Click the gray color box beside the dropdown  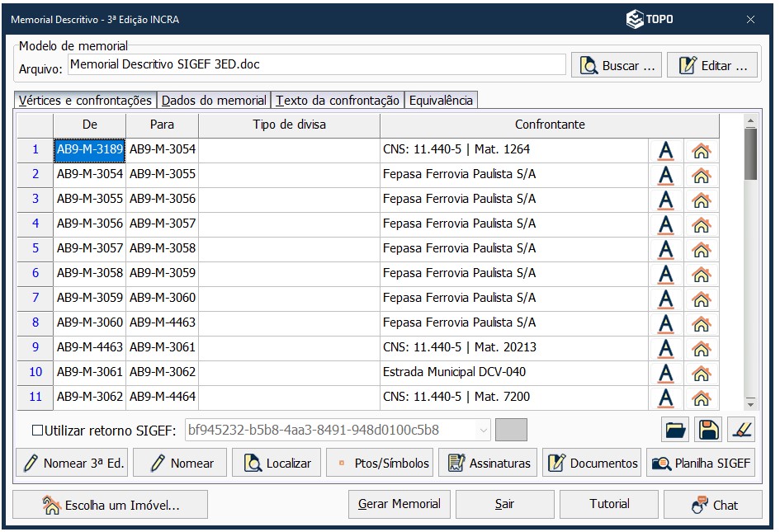point(510,430)
